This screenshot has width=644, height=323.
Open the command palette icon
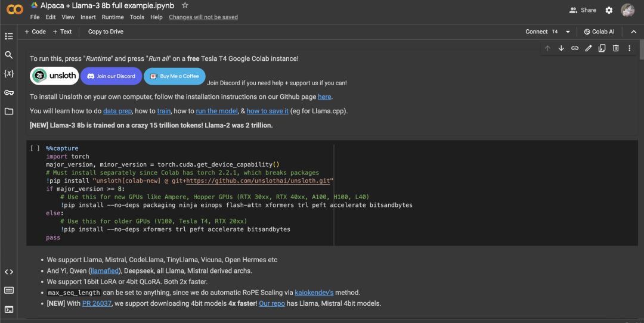point(8,291)
